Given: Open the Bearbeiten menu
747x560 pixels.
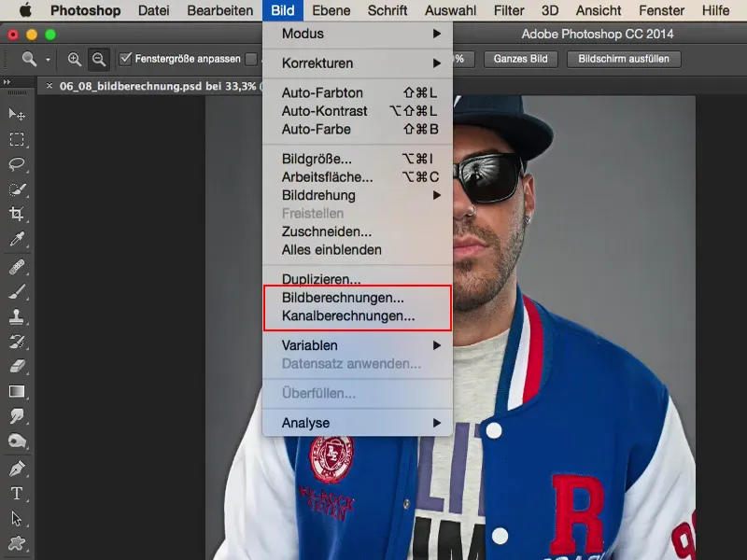Looking at the screenshot, I should click(x=220, y=10).
